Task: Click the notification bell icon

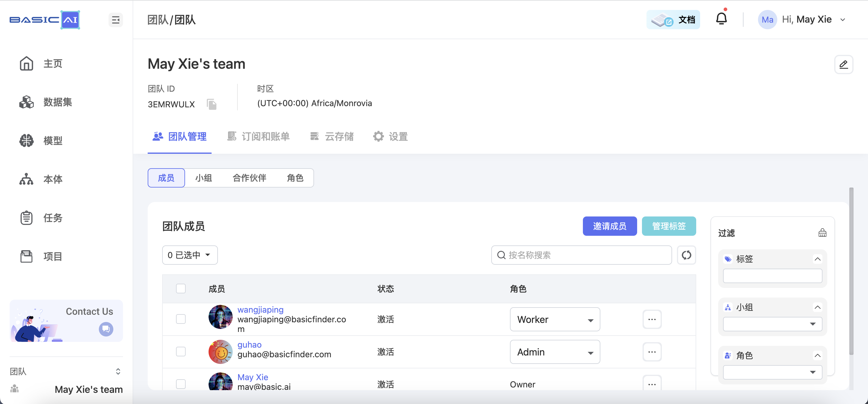Action: tap(721, 19)
